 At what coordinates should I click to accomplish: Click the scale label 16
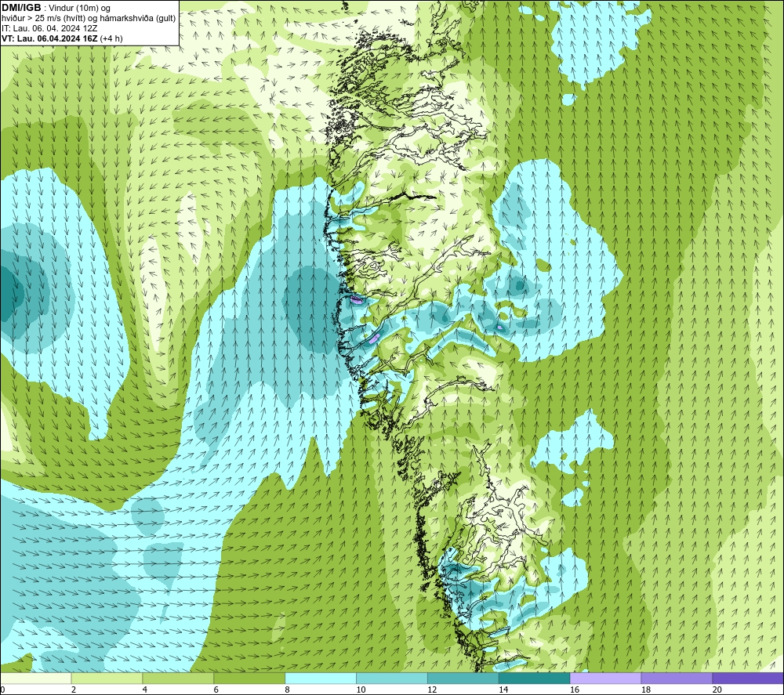[575, 690]
